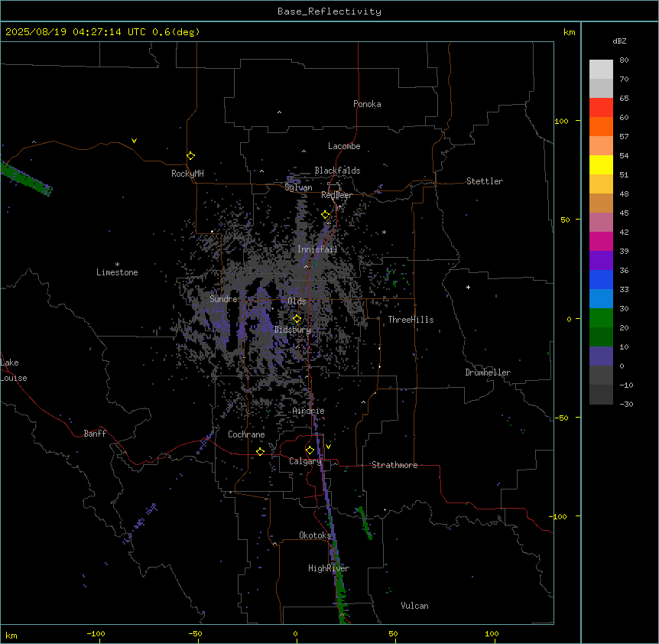Click the Calgary label
659x644 pixels.
tap(305, 461)
